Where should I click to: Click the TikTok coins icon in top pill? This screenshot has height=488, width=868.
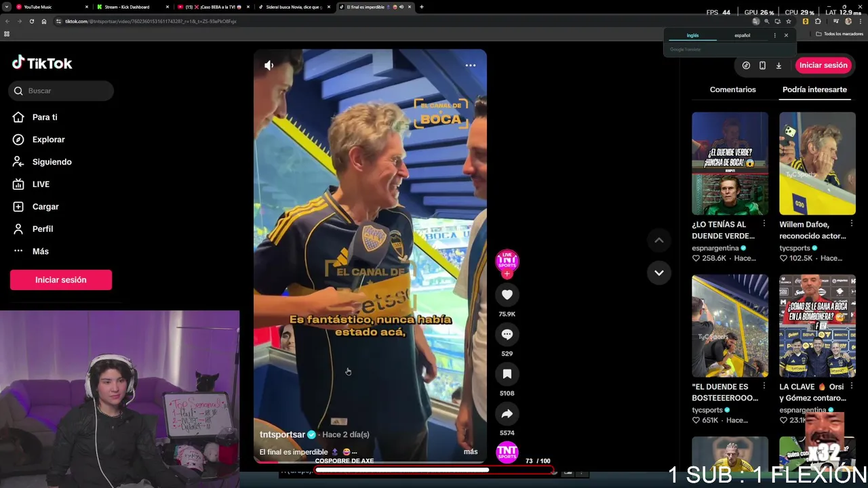point(746,65)
